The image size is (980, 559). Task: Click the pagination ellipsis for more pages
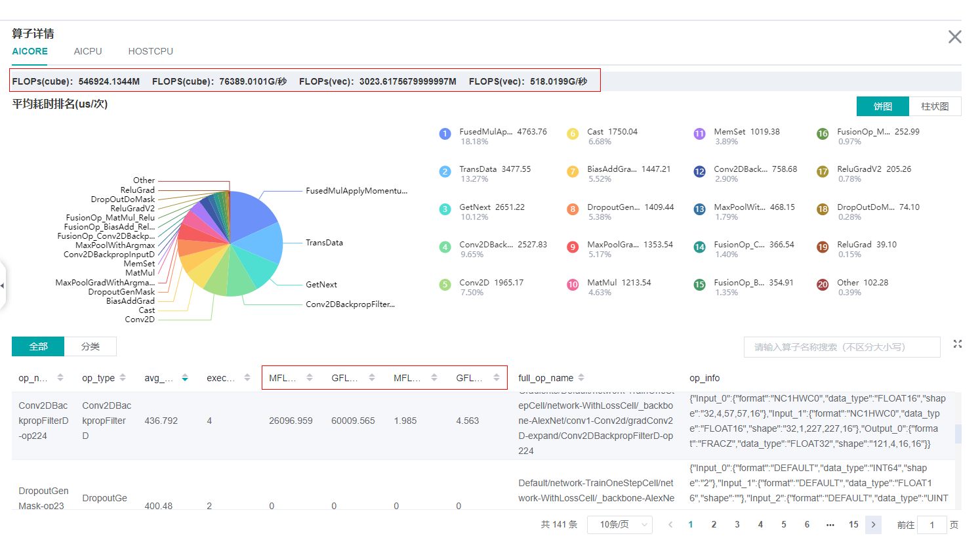830,525
